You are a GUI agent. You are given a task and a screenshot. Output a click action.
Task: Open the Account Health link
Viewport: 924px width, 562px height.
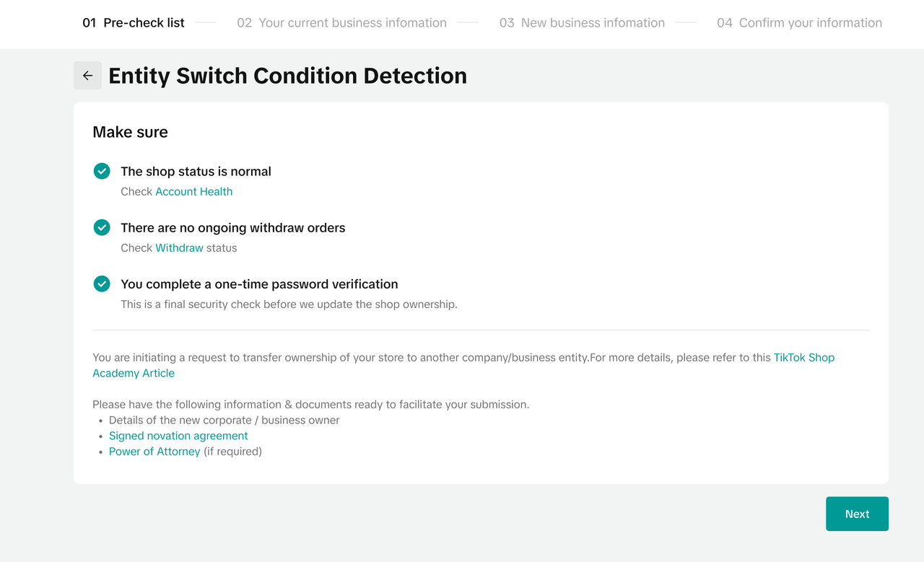pyautogui.click(x=193, y=191)
